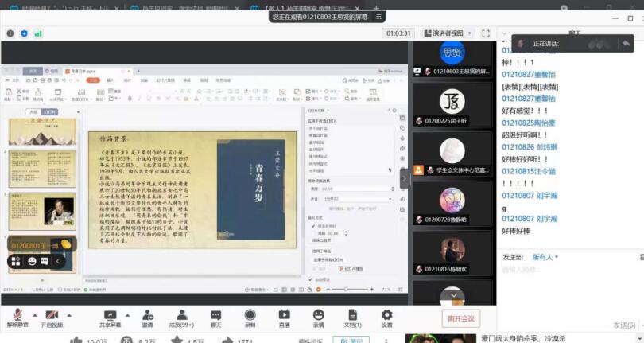Click the invite participants icon
The height and width of the screenshot is (343, 644).
click(148, 314)
